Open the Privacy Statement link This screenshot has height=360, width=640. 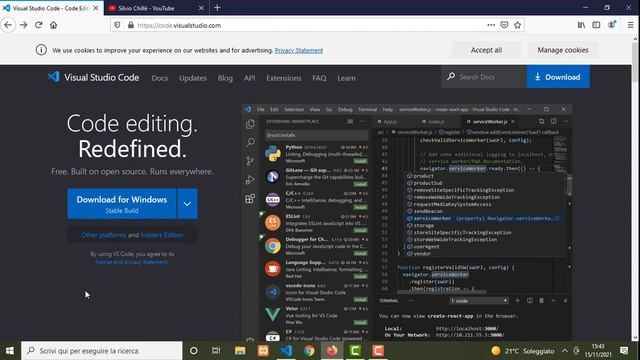(x=299, y=50)
